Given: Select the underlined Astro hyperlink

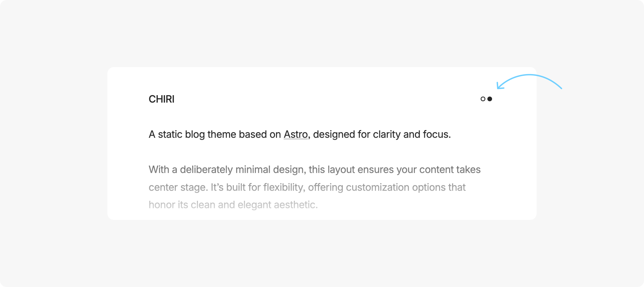Looking at the screenshot, I should tap(295, 134).
